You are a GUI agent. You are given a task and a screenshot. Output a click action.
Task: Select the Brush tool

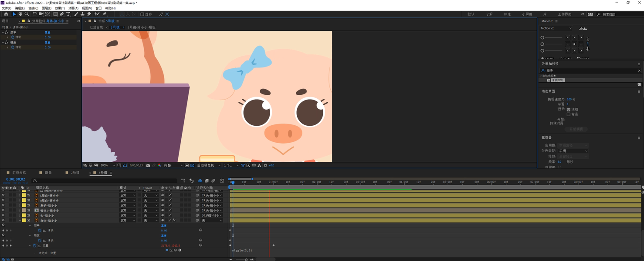click(x=76, y=14)
